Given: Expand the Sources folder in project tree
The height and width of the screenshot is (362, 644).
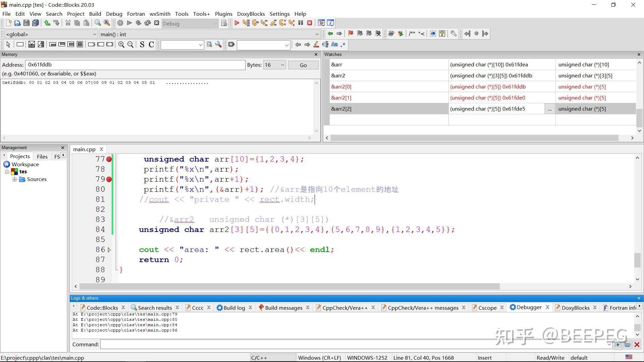Looking at the screenshot, I should [15, 179].
